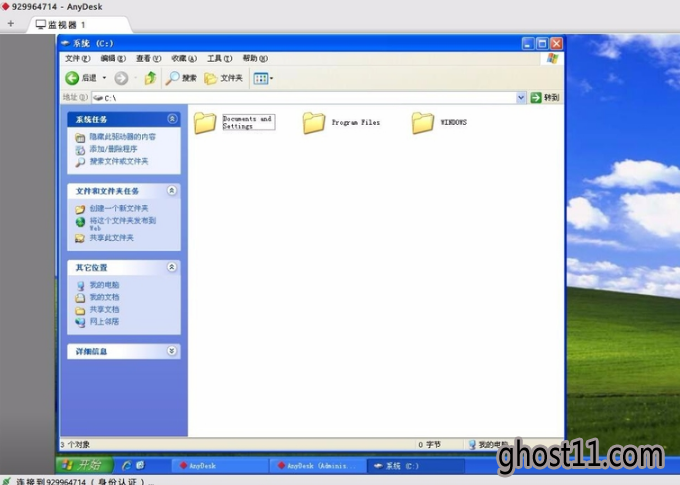Click the 开始 Start button

click(x=85, y=465)
